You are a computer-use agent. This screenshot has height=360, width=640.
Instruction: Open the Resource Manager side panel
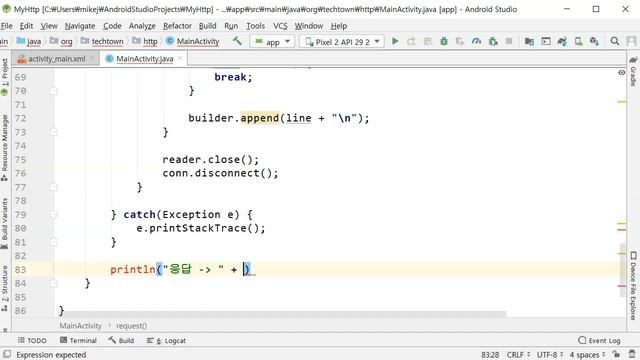pyautogui.click(x=4, y=148)
